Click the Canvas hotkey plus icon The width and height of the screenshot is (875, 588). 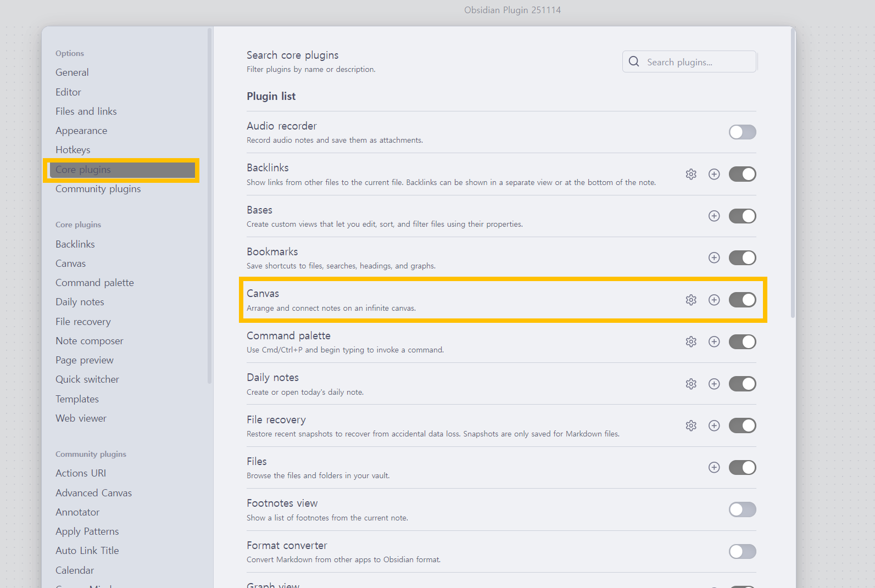[714, 300]
